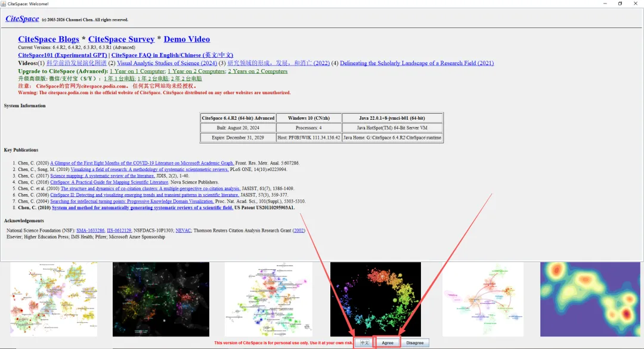The image size is (644, 349).
Task: Close the CiteSpace welcome window
Action: [x=636, y=4]
